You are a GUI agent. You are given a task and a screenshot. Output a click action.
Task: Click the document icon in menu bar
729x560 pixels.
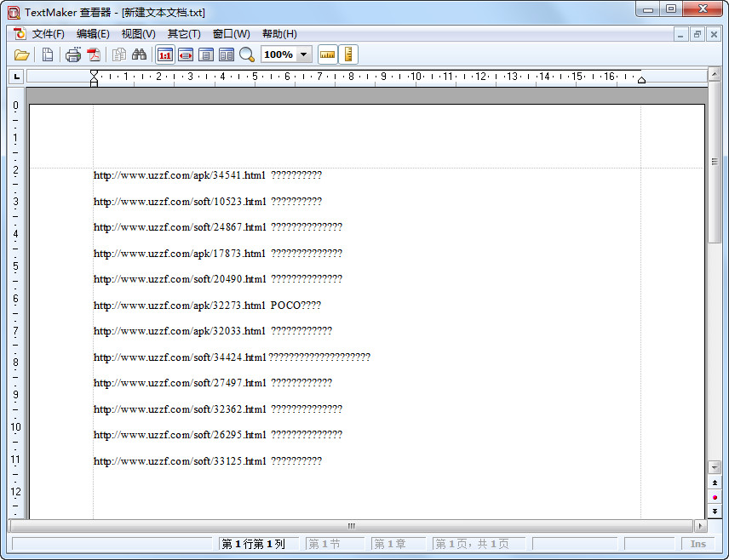(20, 34)
